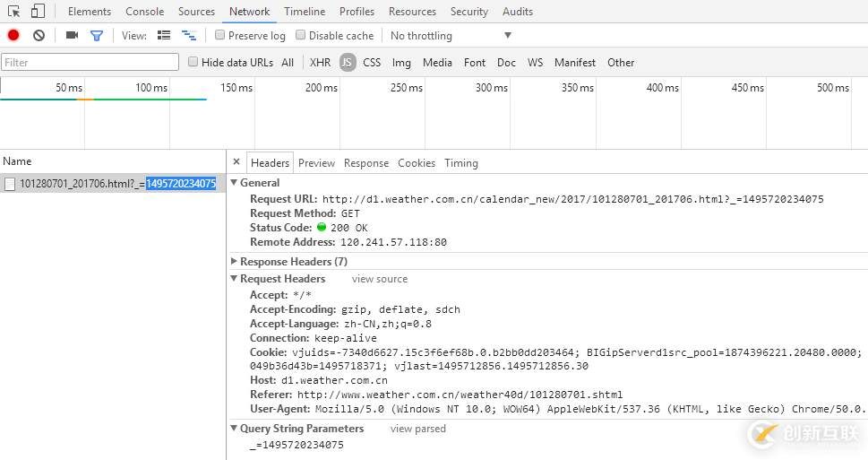The image size is (868, 460).
Task: Toggle the device toolbar icon
Action: coord(38,12)
